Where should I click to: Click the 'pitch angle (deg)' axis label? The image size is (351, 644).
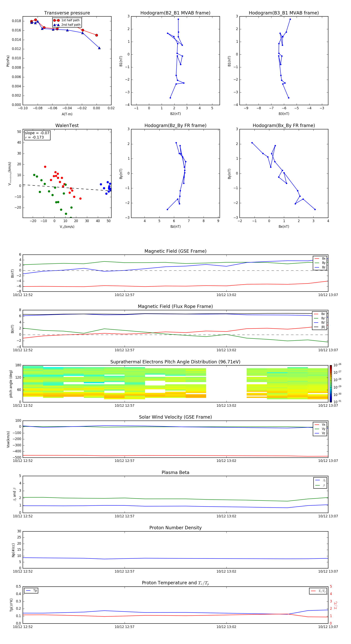[11, 384]
